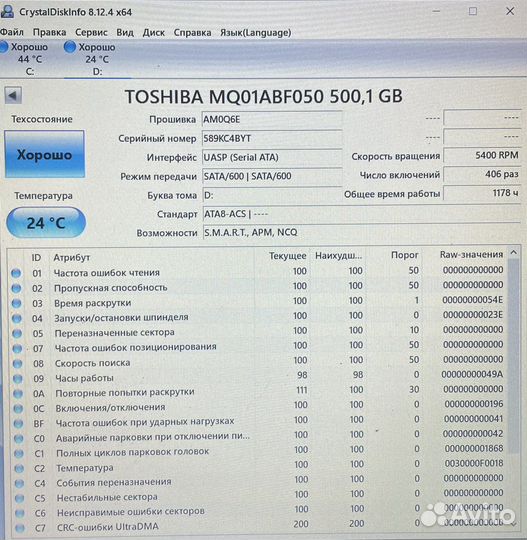Click status icon for Часы работы

[18, 378]
